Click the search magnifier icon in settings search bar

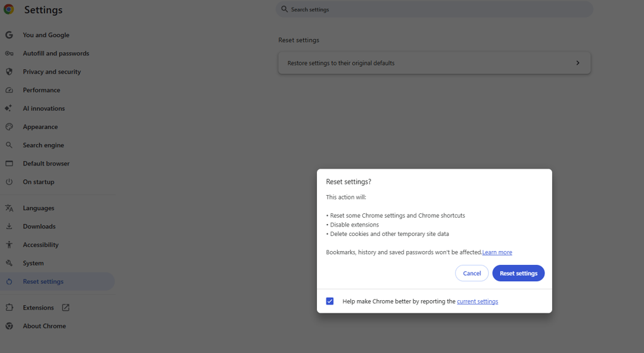click(x=284, y=9)
